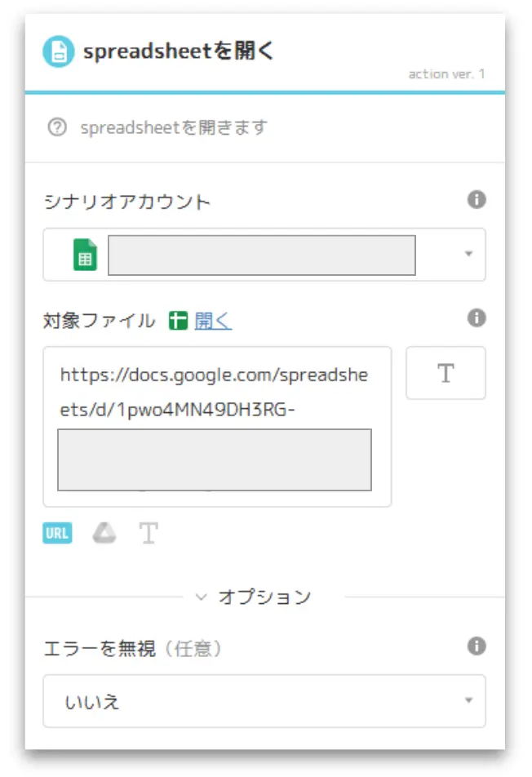Select URL input mode
Viewport: 532px width, 777px height.
pyautogui.click(x=57, y=533)
